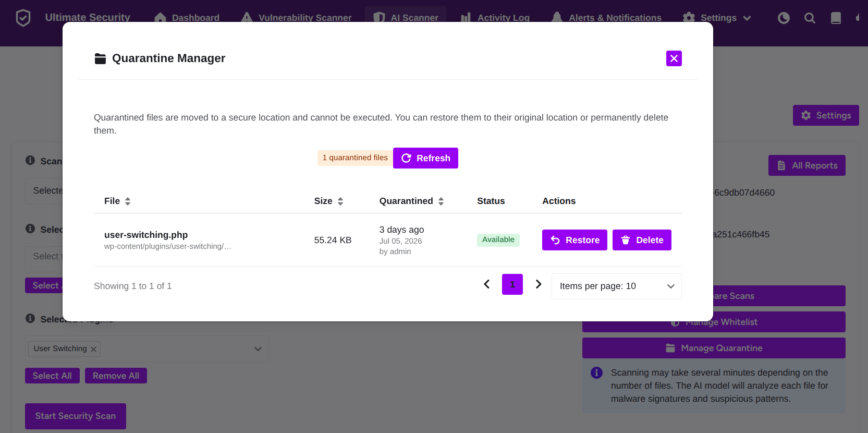868x433 pixels.
Task: Click the 3 days ago quarantined text
Action: pyautogui.click(x=401, y=230)
